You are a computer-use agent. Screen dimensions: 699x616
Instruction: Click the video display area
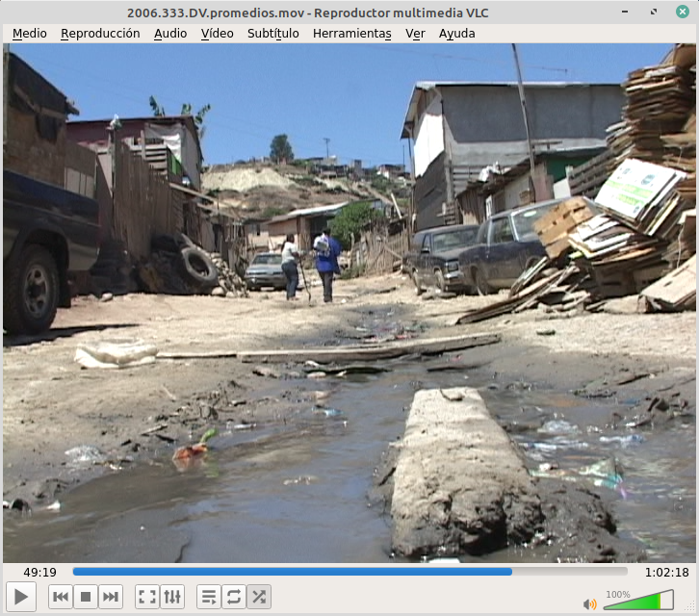(349, 302)
